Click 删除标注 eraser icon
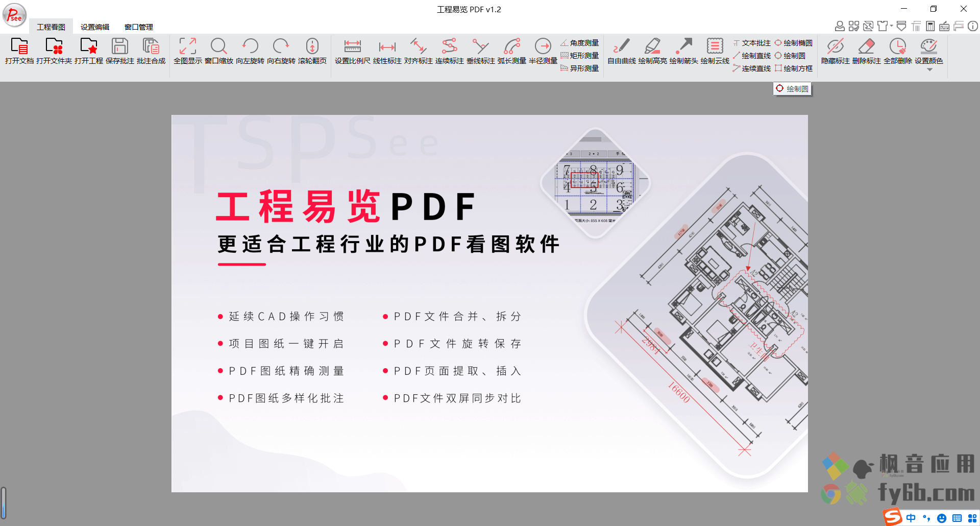This screenshot has width=980, height=526. 867,46
